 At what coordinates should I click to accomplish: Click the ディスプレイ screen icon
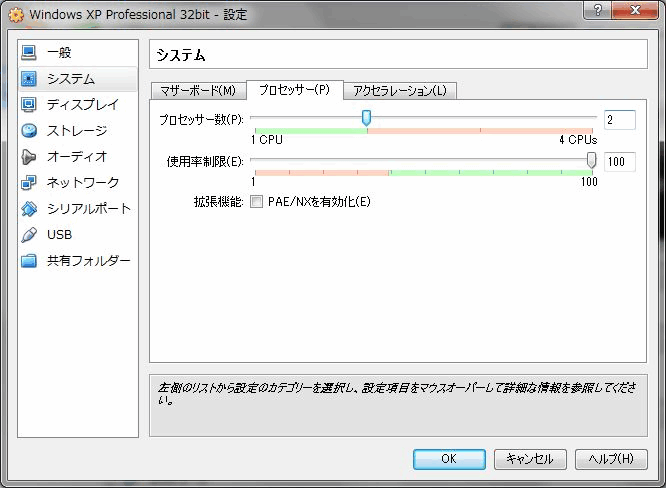[x=29, y=104]
